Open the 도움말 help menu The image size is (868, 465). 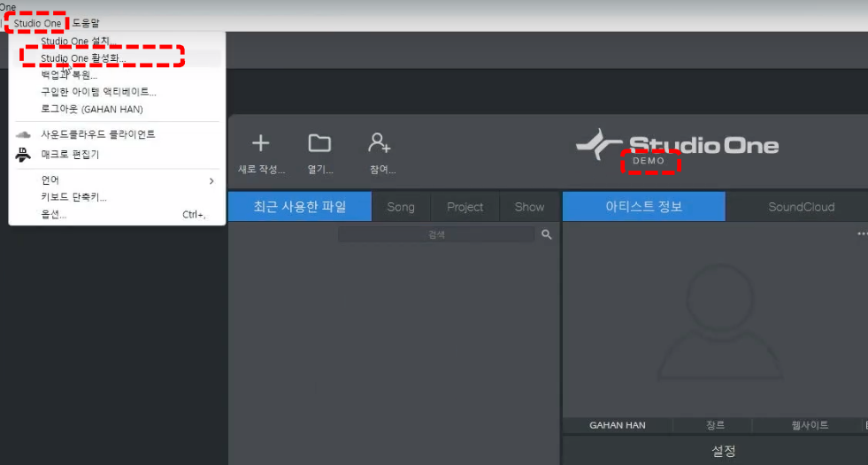point(86,23)
